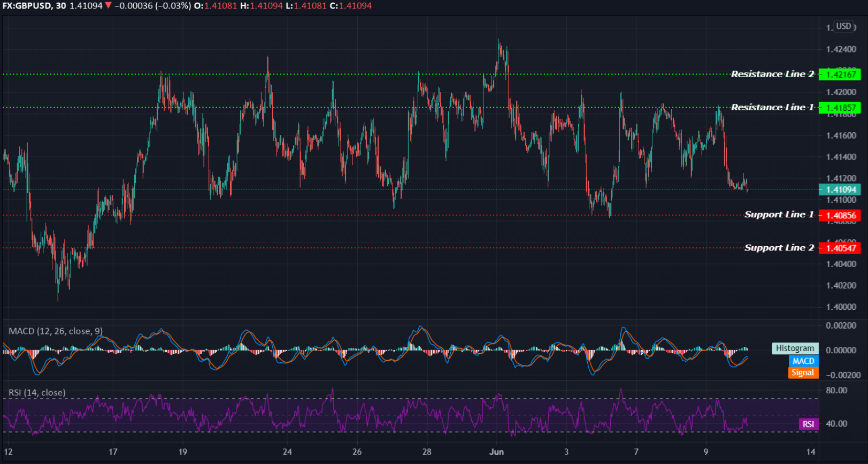This screenshot has height=464, width=868.
Task: Click the 1.42400 price axis label
Action: (841, 49)
